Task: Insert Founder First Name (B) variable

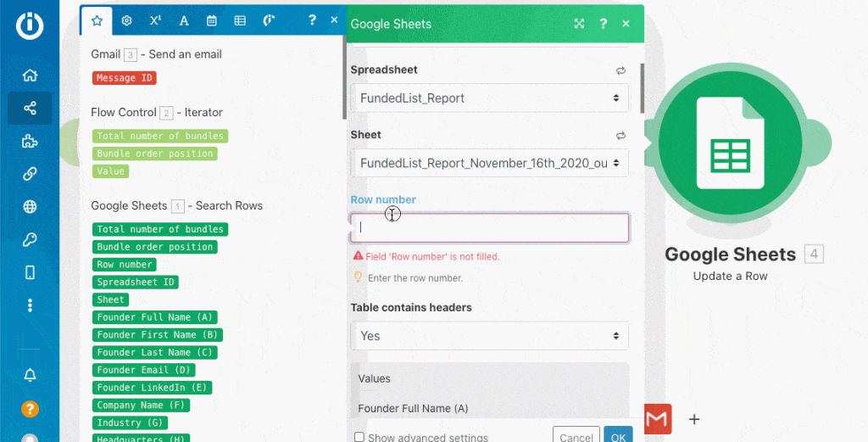Action: 157,334
